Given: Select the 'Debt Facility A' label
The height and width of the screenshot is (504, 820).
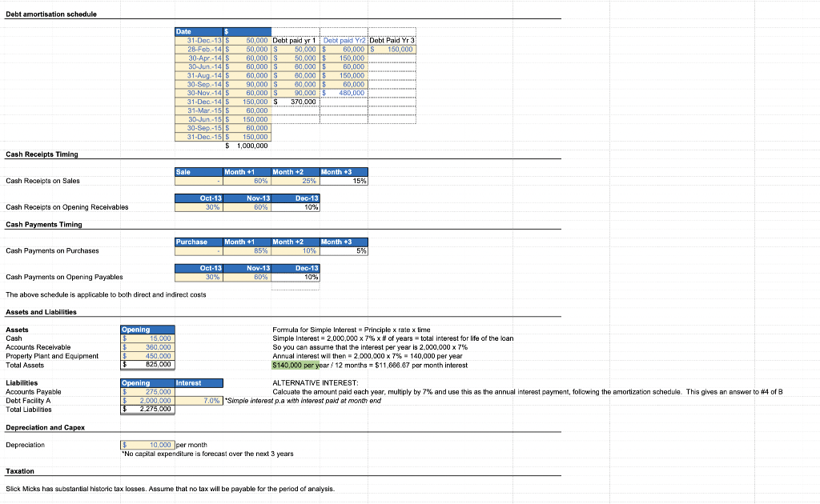Looking at the screenshot, I should point(28,401).
